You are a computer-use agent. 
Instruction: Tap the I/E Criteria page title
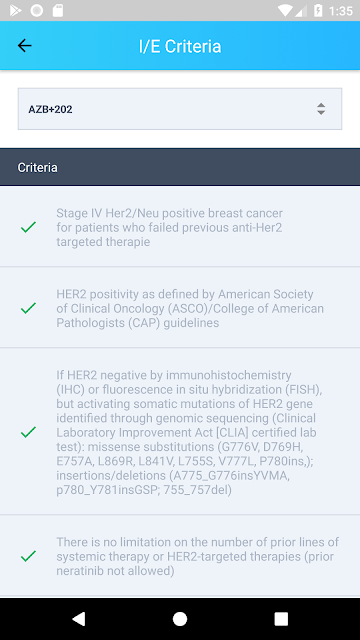180,46
